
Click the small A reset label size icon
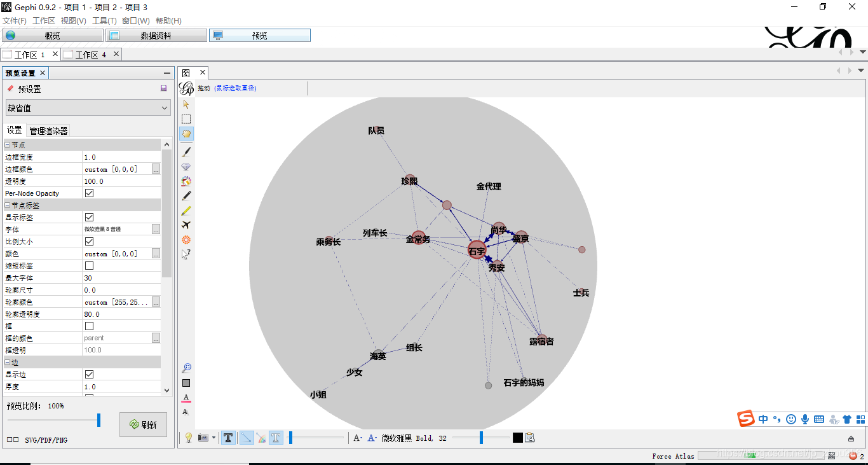click(x=186, y=412)
